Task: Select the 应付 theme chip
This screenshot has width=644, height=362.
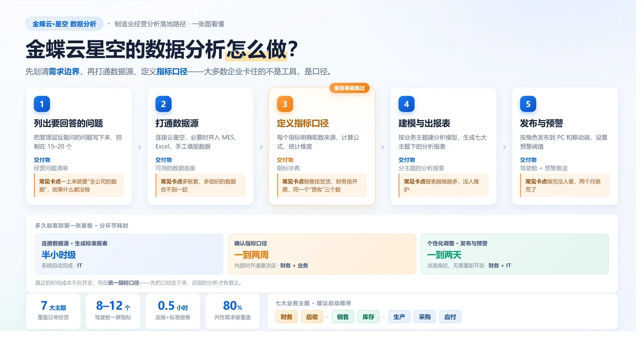Action: [450, 317]
